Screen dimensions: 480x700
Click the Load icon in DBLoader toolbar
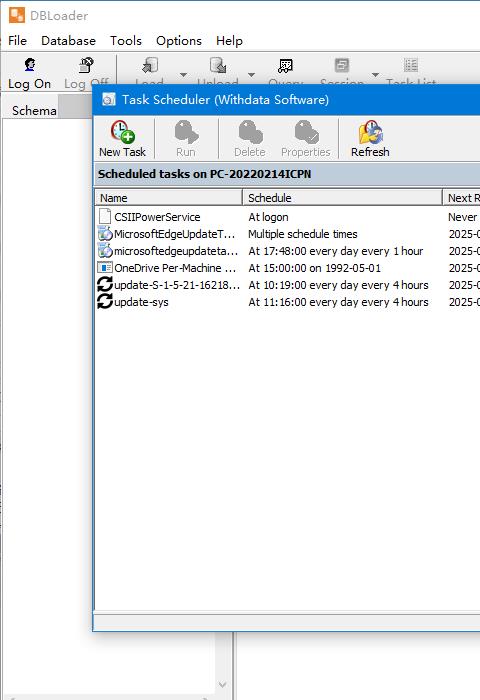(x=150, y=65)
